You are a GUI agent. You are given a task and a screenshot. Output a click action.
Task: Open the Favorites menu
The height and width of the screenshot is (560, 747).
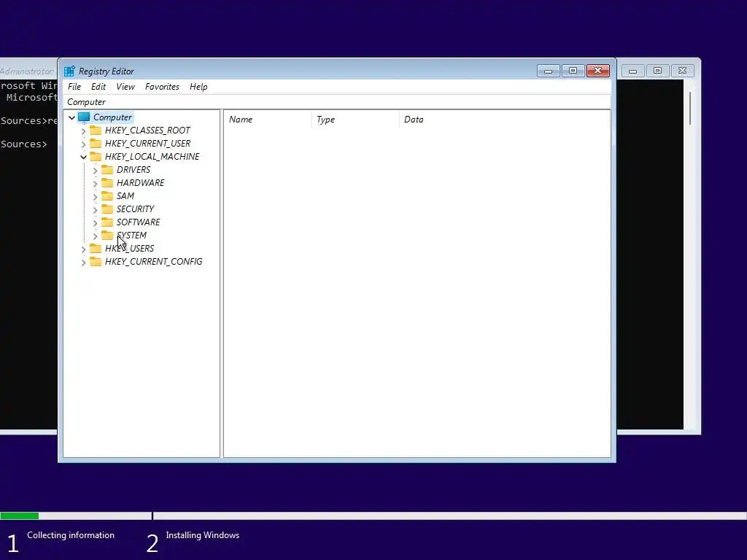[x=162, y=87]
